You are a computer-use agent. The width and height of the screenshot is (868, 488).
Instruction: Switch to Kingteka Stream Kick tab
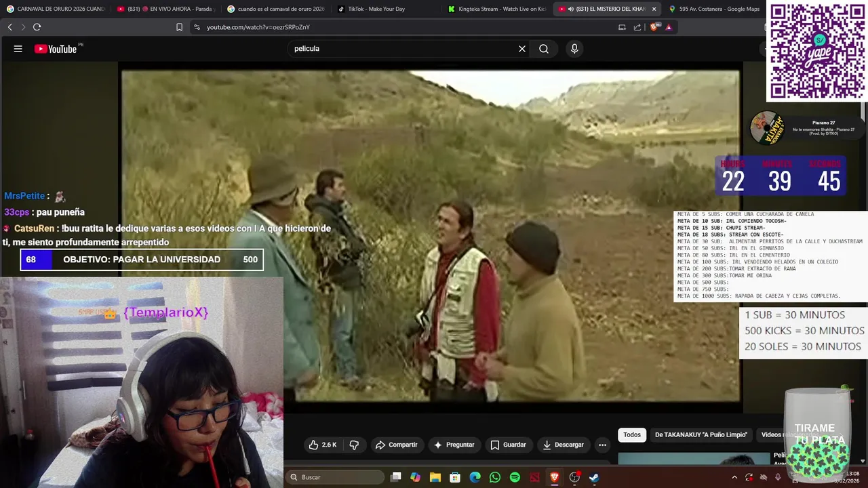[496, 9]
